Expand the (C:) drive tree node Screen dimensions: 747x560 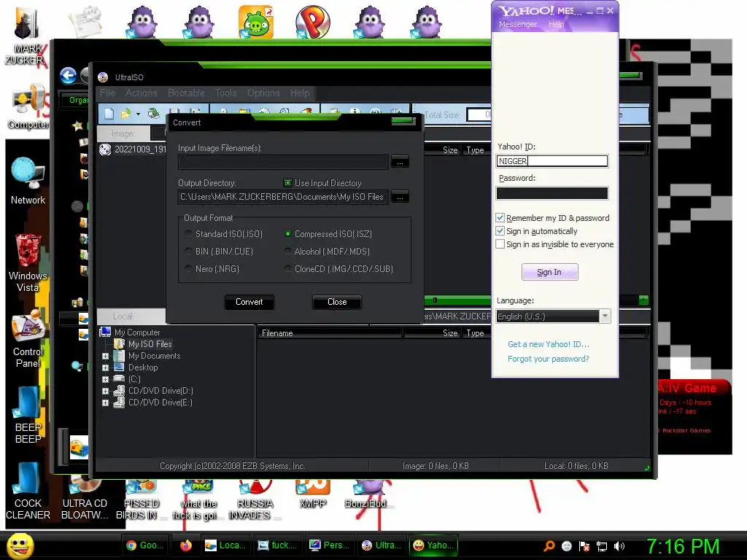105,379
